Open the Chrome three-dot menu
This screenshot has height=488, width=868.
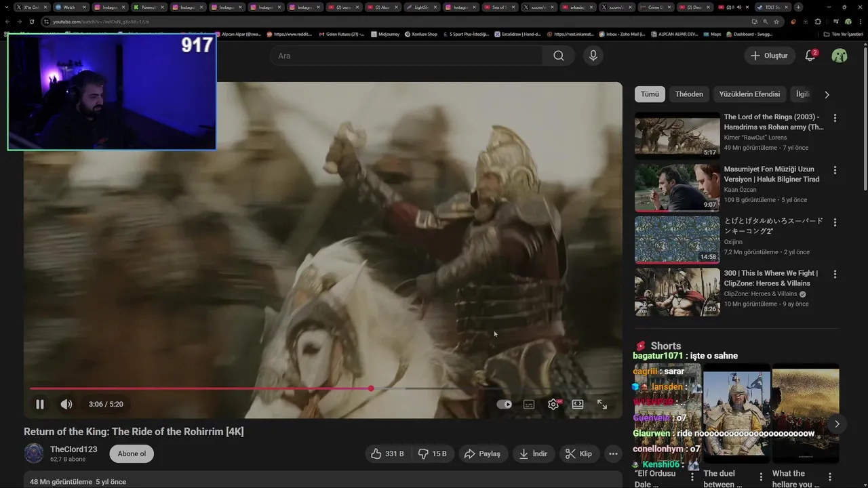click(x=860, y=22)
